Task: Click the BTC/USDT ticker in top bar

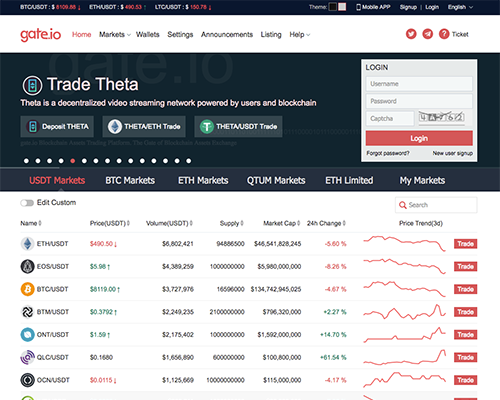Action: pyautogui.click(x=50, y=7)
